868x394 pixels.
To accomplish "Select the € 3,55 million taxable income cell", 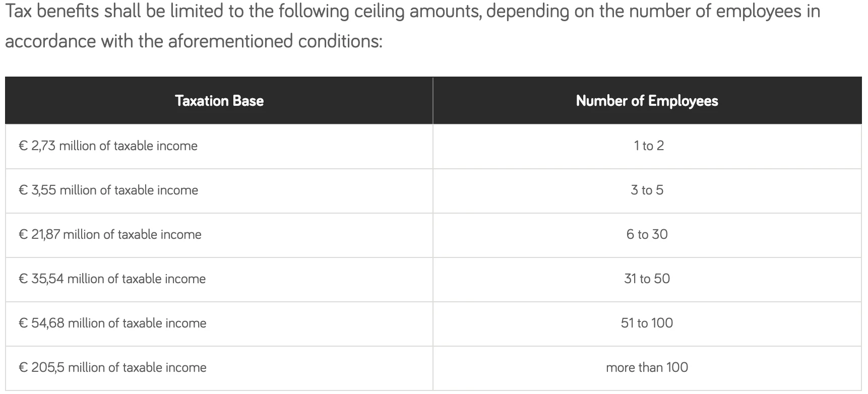I will point(219,190).
